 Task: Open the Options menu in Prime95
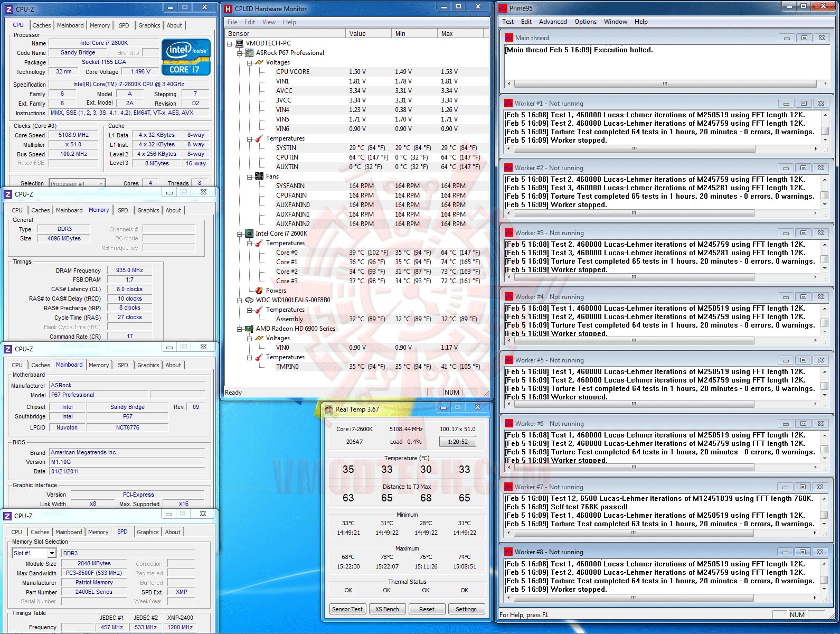pyautogui.click(x=586, y=22)
